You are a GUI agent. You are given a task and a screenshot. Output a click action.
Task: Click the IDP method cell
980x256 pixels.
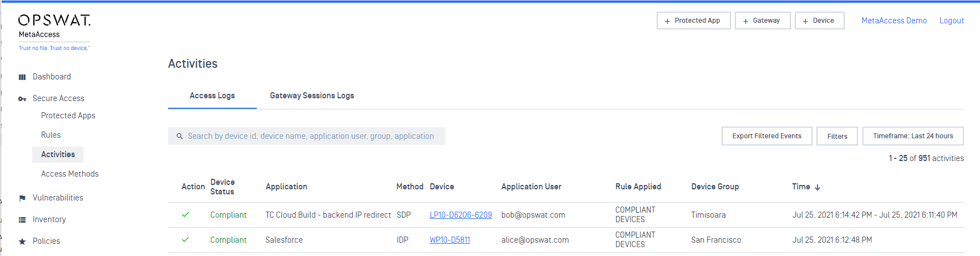pyautogui.click(x=403, y=240)
